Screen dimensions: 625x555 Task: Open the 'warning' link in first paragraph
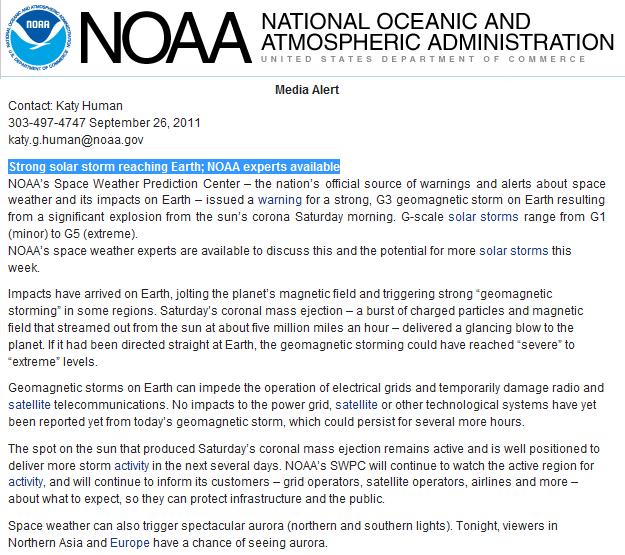(x=280, y=200)
